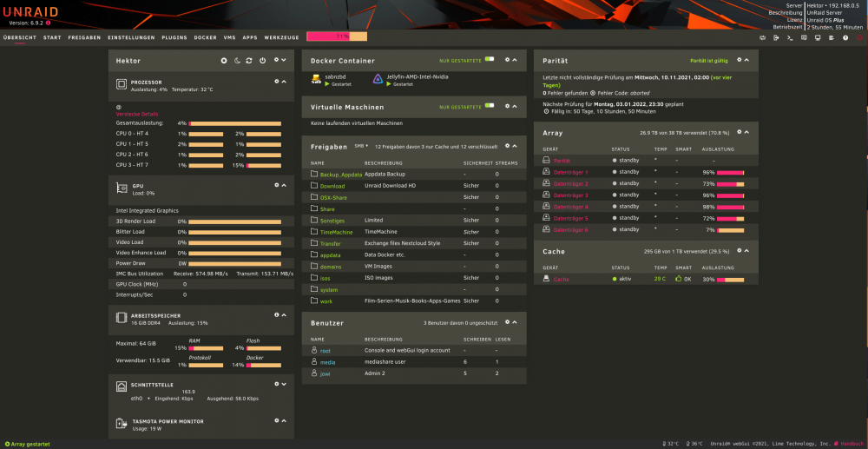Open the VMs menu item
This screenshot has width=868, height=449.
point(230,37)
